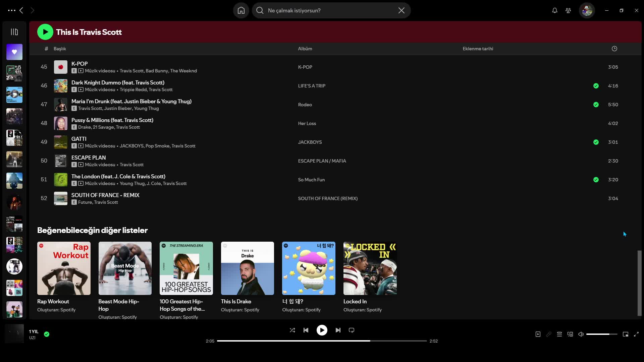The width and height of the screenshot is (644, 362).
Task: Open the profile avatar menu
Action: 587,10
